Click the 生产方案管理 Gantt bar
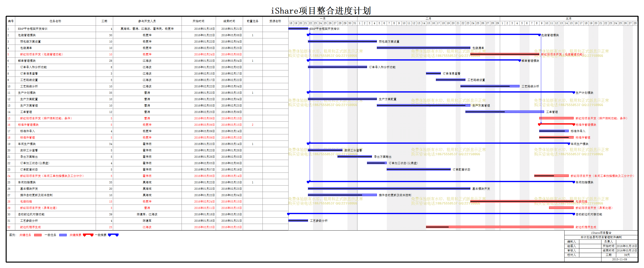644x268 pixels. (x=424, y=105)
